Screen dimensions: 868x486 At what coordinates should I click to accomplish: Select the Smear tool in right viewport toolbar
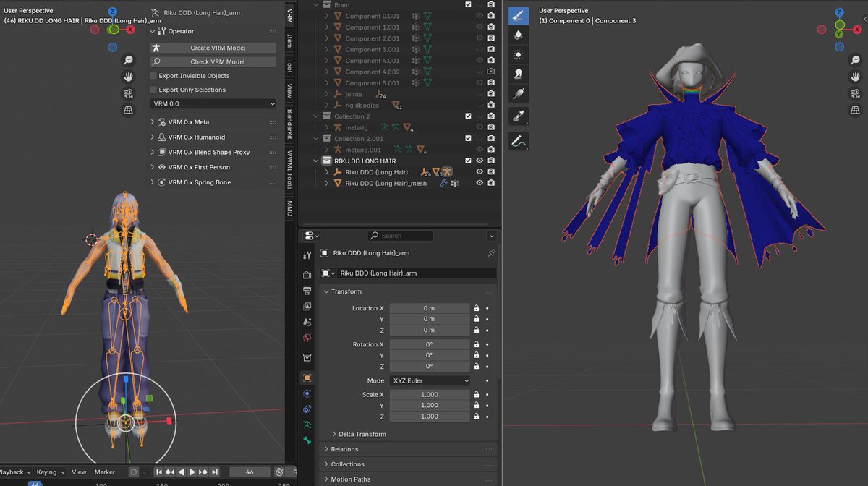click(x=518, y=74)
